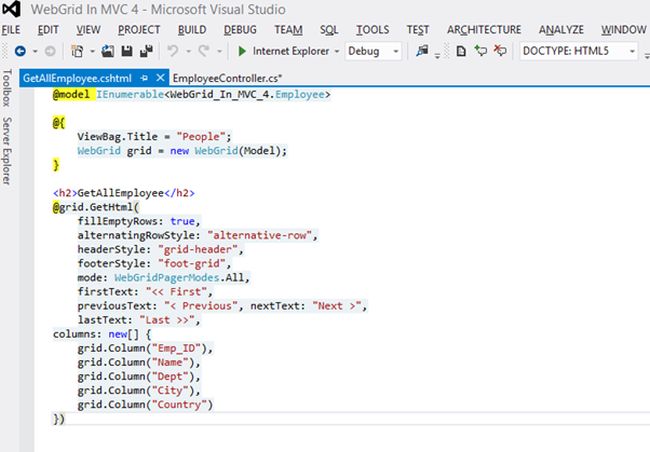The height and width of the screenshot is (452, 650).
Task: Open the ANALYZE menu
Action: click(x=561, y=30)
